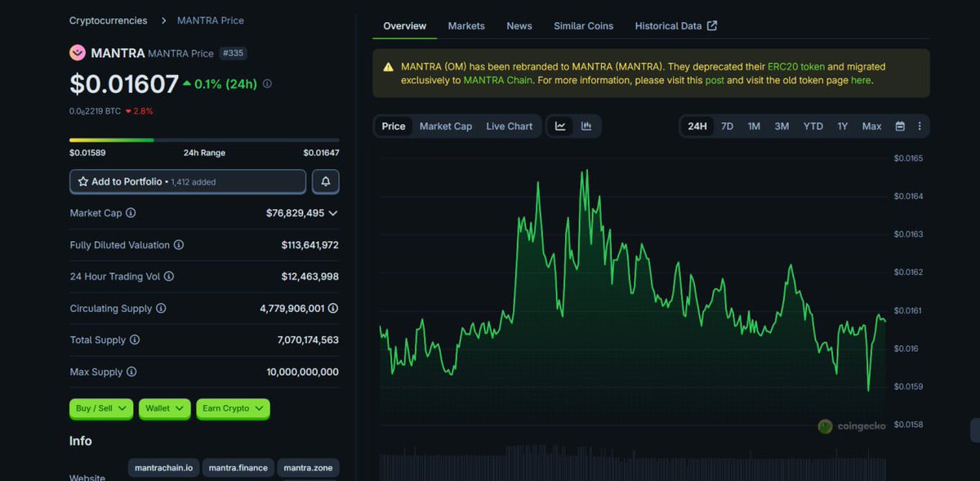Open Market Cap info tooltip icon
980x481 pixels.
pyautogui.click(x=131, y=213)
